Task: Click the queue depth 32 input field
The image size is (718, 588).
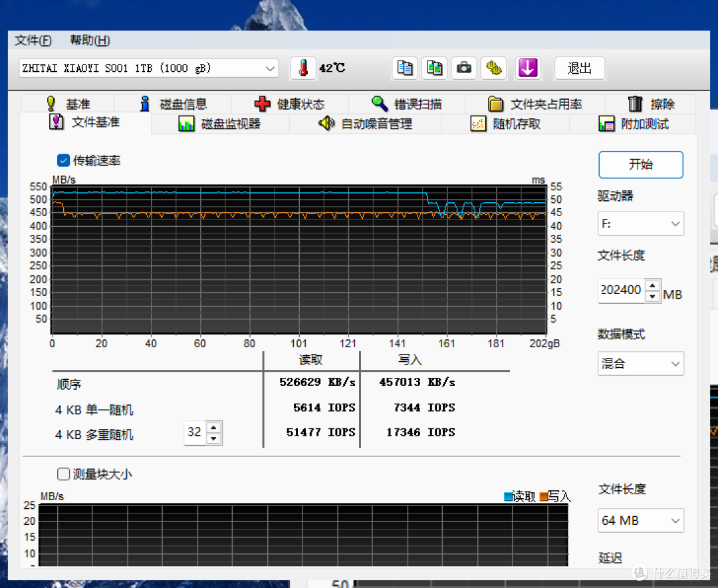Action: tap(195, 432)
